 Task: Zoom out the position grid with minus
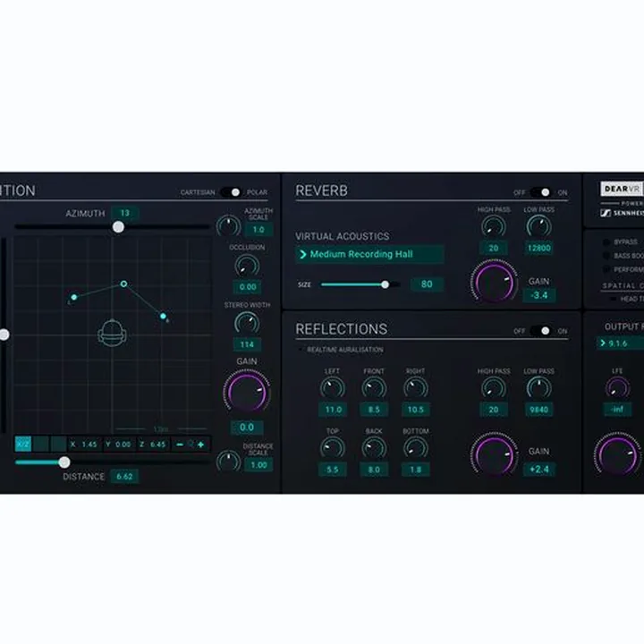click(180, 445)
